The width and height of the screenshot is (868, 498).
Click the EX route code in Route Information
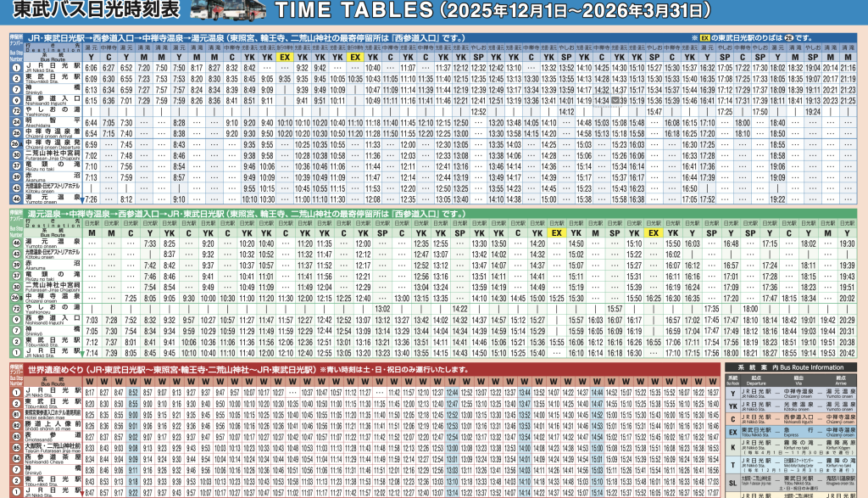(733, 432)
